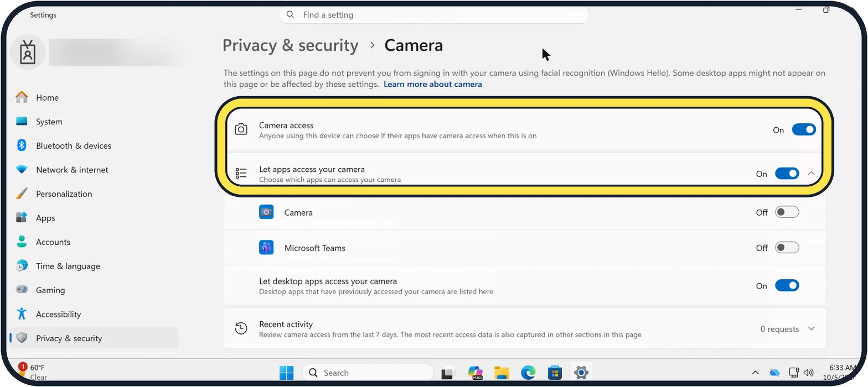Click the Find a setting search box
Viewport: 868px width, 387px height.
click(x=434, y=15)
